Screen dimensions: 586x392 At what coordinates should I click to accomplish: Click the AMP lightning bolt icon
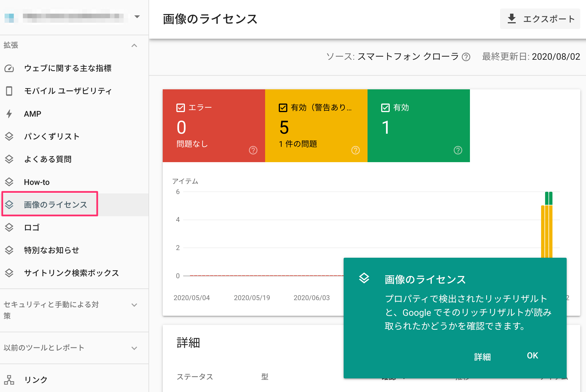(9, 114)
